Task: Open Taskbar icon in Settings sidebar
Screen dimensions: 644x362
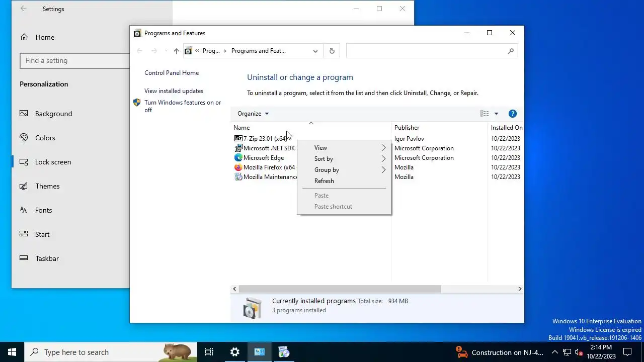Action: click(24, 258)
